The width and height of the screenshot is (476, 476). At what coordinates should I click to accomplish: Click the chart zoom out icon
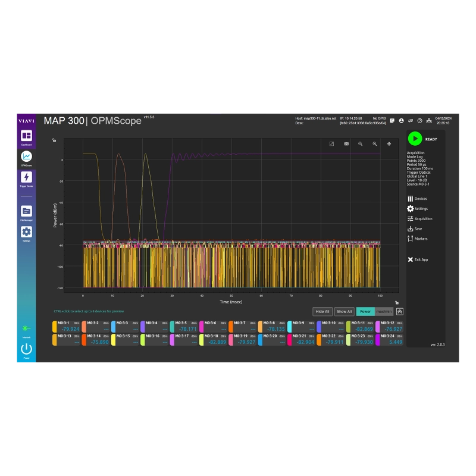click(x=360, y=144)
